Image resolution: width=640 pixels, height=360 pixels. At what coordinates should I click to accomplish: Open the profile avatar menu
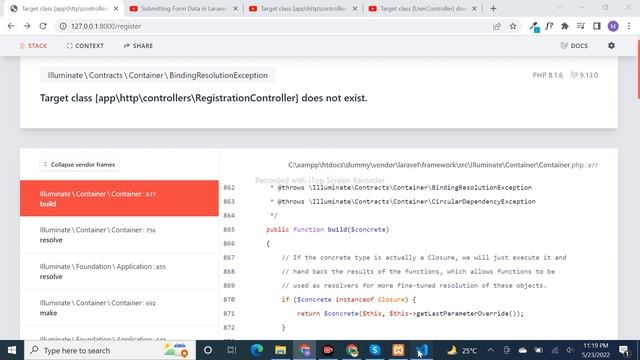(613, 26)
